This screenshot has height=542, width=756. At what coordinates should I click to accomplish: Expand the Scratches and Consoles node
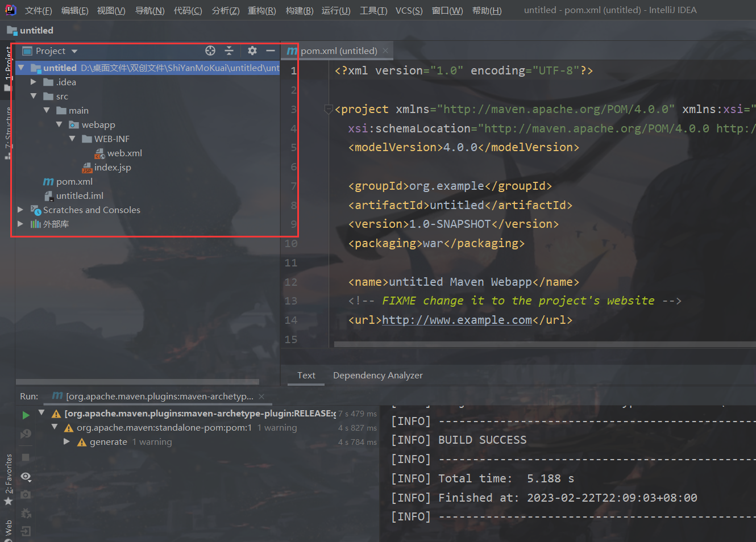pos(20,210)
